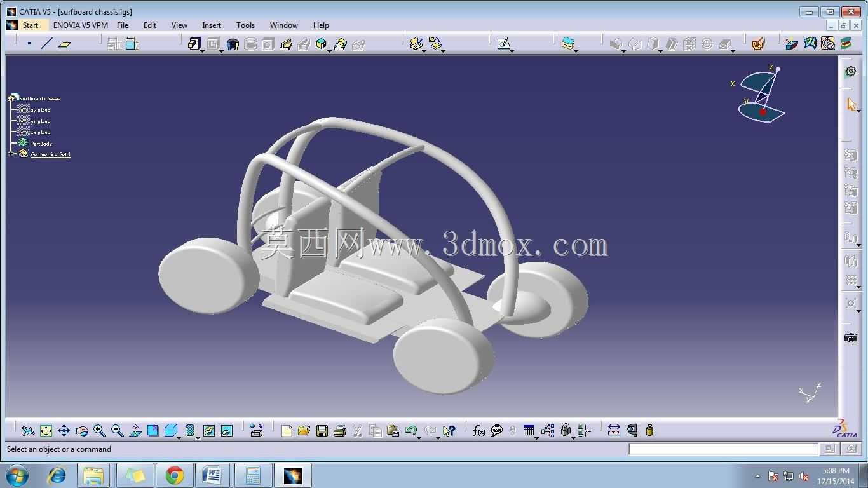Click the Measure Inertia weight icon
This screenshot has height=488, width=868.
[x=649, y=431]
